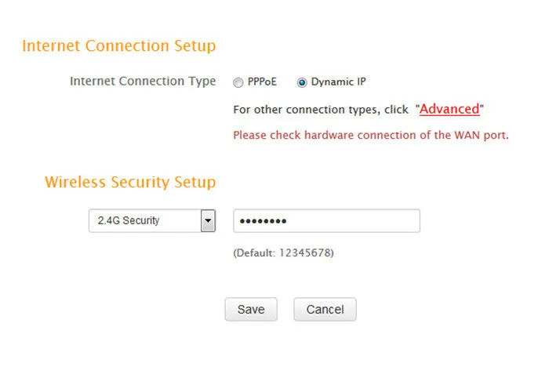Click the Internet Connection Type label
This screenshot has width=549, height=392.
(x=143, y=82)
